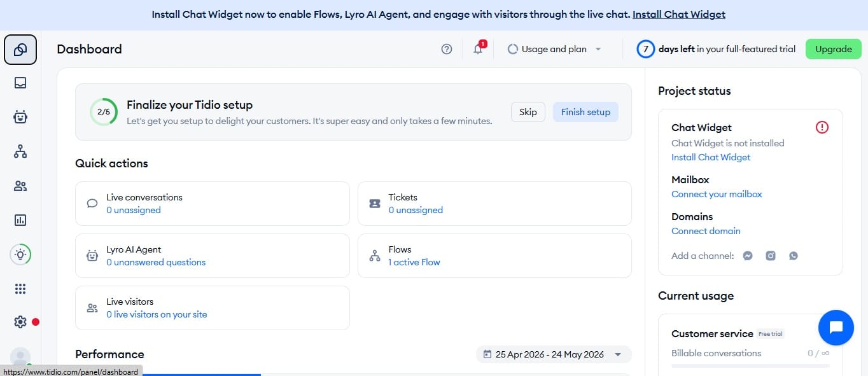The width and height of the screenshot is (868, 376).
Task: Click the 2/5 setup progress ring
Action: 103,112
